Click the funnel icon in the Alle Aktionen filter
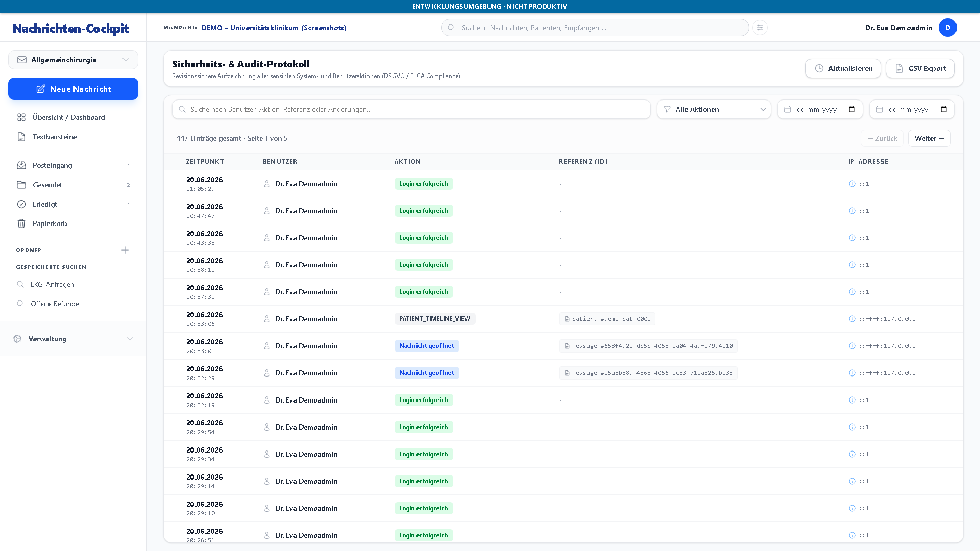The width and height of the screenshot is (980, 551). (x=667, y=109)
